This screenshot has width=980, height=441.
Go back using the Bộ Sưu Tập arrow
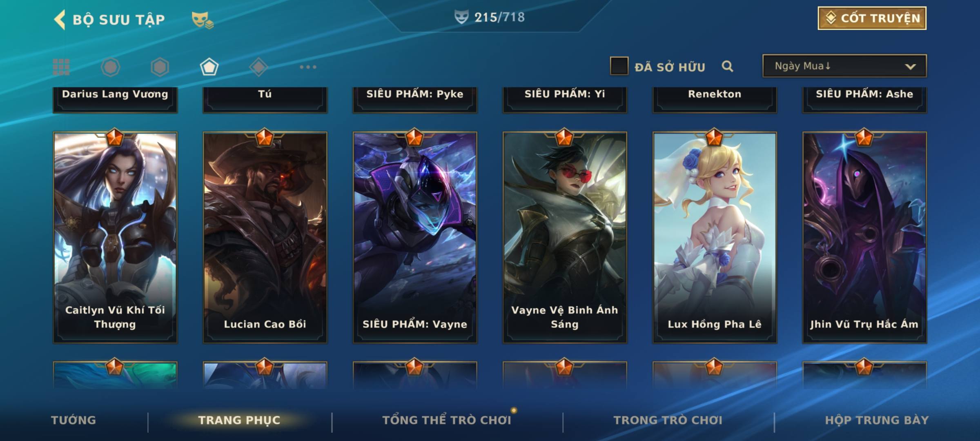[x=59, y=20]
